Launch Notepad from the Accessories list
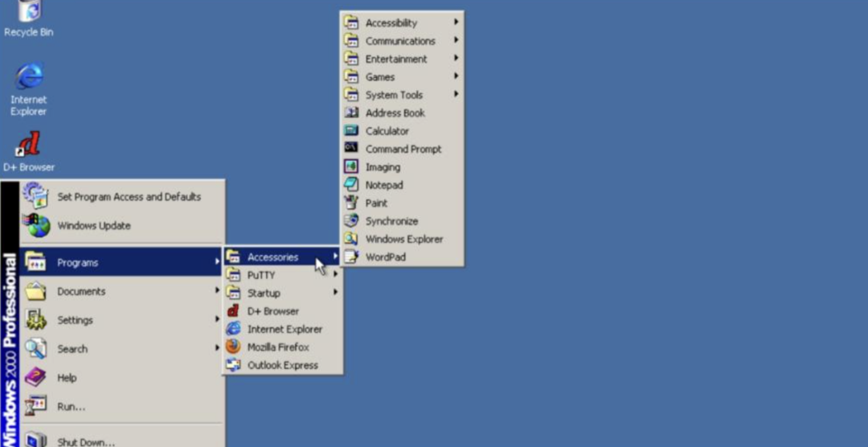This screenshot has height=447, width=868. [402, 185]
